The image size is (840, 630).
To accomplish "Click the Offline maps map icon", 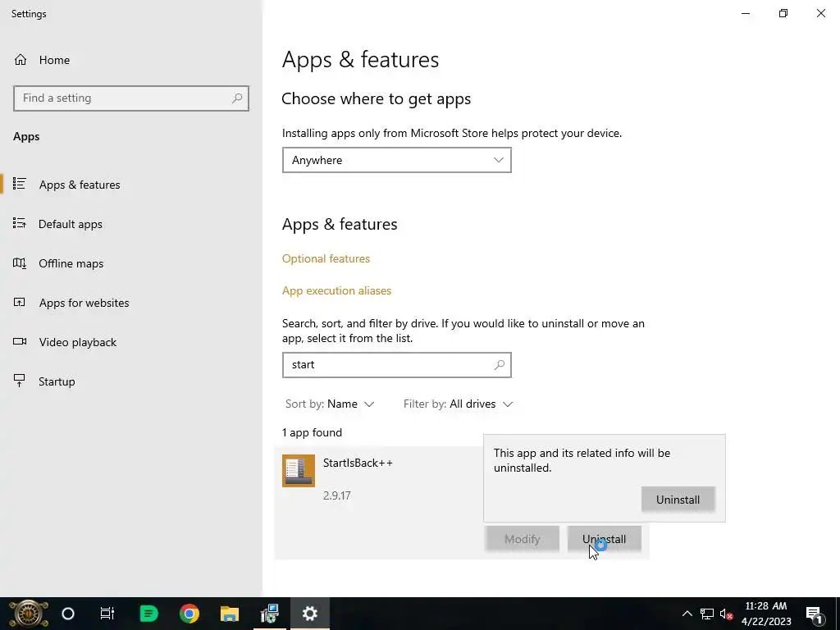I will click(20, 263).
